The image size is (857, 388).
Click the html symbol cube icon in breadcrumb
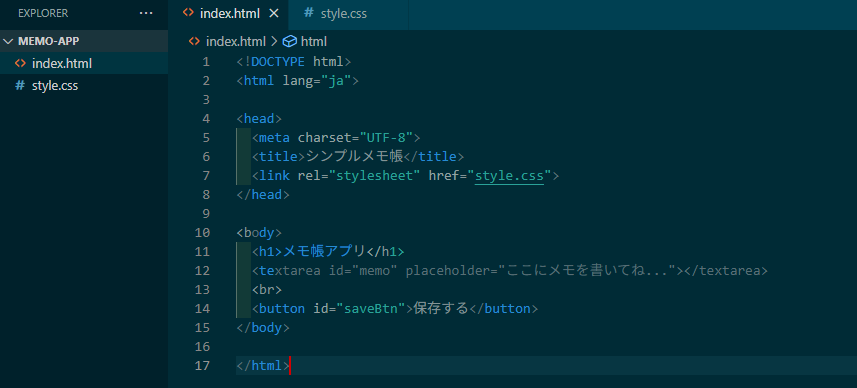pyautogui.click(x=290, y=42)
